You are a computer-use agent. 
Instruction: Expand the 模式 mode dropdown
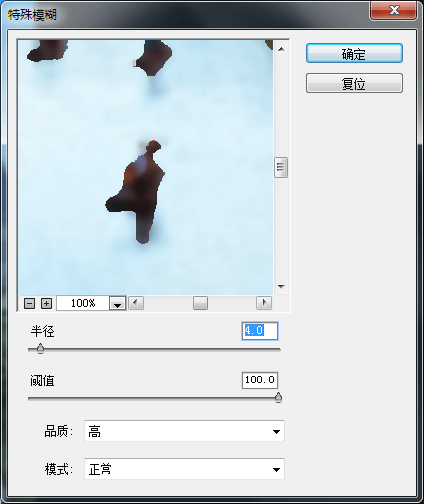[x=184, y=469]
